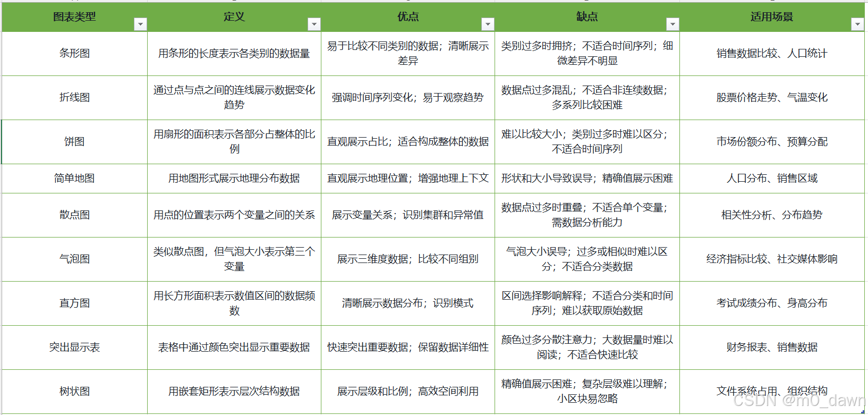Open the 缺点 column filter dropdown
The image size is (868, 415).
tap(673, 24)
